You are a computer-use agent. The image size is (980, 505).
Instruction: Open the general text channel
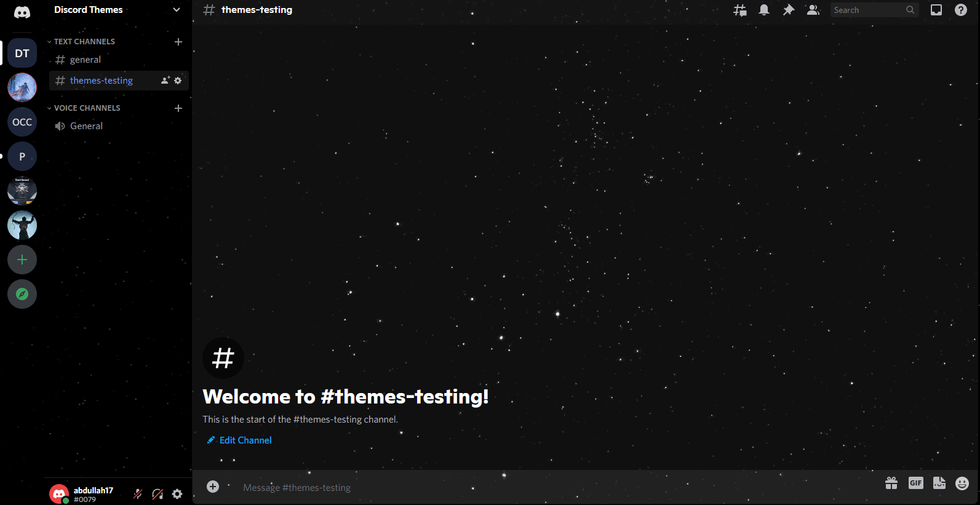119,60
